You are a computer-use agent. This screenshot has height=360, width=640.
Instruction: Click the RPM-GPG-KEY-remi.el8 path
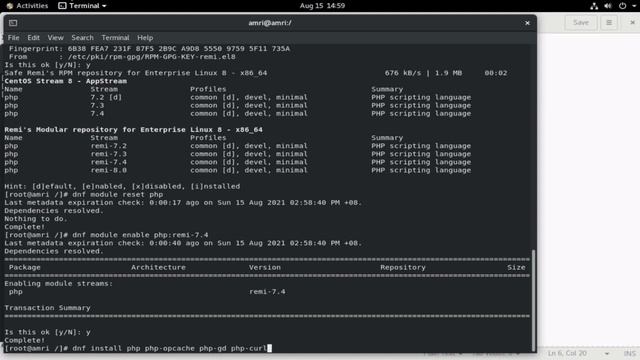tap(151, 57)
